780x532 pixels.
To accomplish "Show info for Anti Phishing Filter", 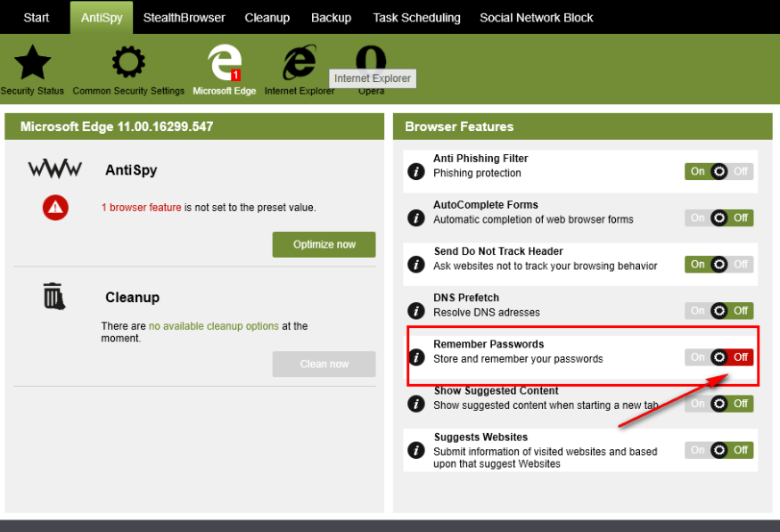I will [416, 171].
